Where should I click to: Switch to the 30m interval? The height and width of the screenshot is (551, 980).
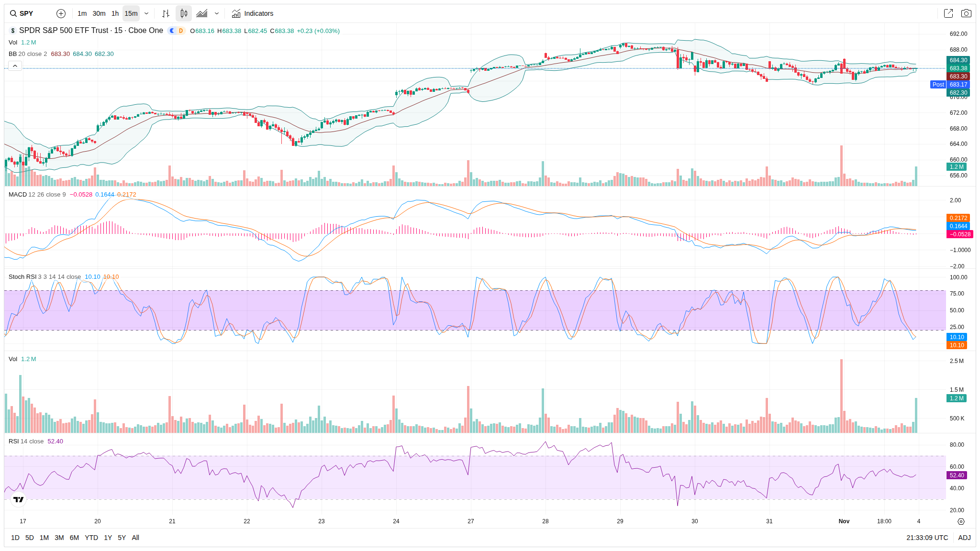click(99, 13)
